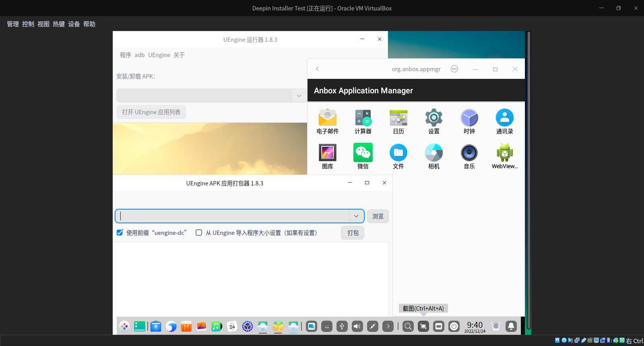
Task: Open the 关于 menu
Action: point(179,55)
